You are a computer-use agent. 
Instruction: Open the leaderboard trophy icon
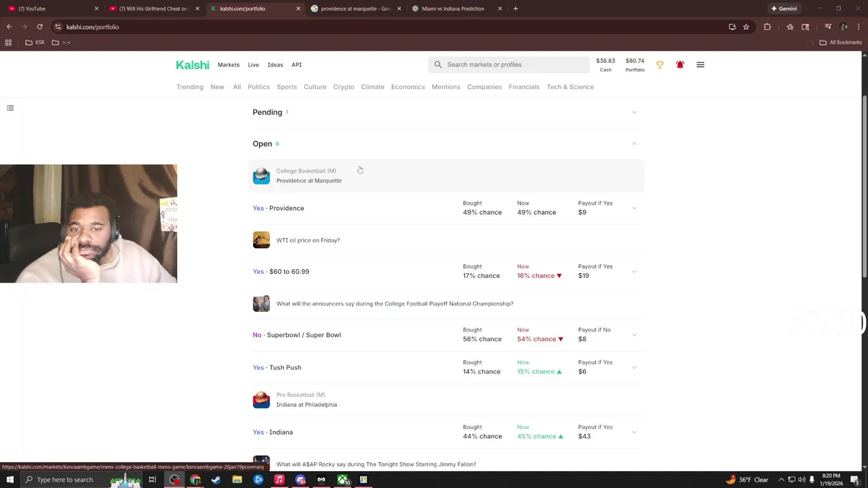[x=660, y=64]
